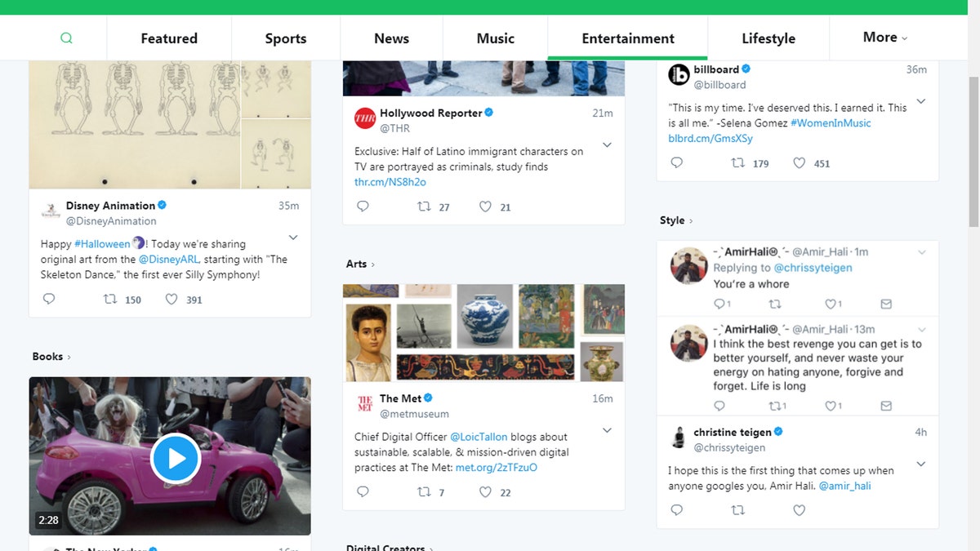Reply to The Met tweet
Viewport: 980px width, 551px height.
coord(363,491)
